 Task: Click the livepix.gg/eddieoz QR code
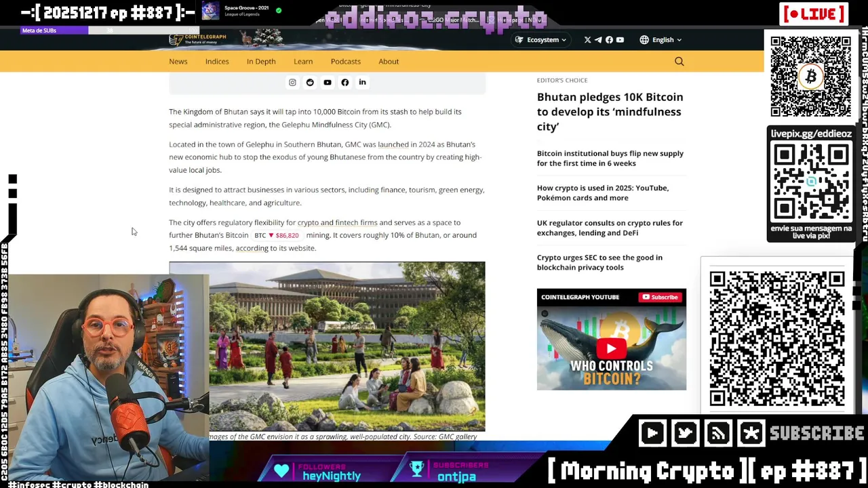(x=811, y=183)
